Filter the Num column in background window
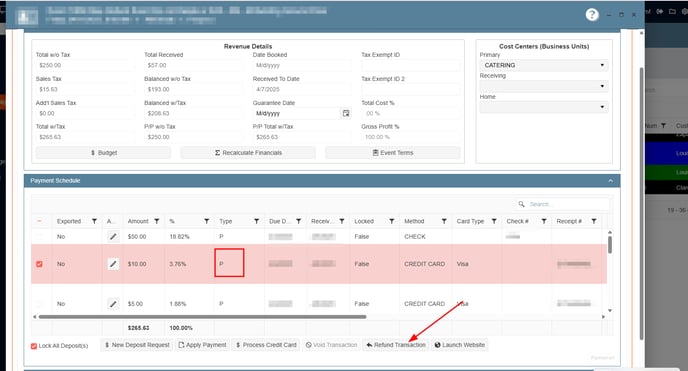The height and width of the screenshot is (371, 688). tap(663, 126)
